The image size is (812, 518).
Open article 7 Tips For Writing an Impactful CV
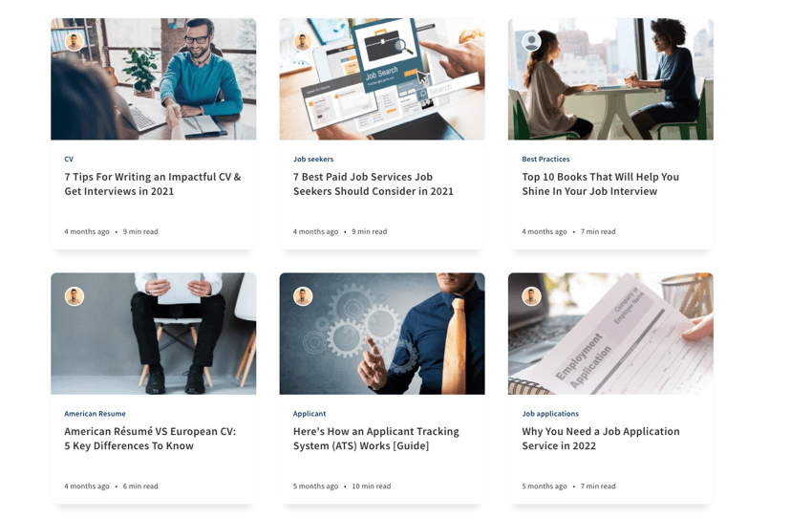tap(153, 183)
